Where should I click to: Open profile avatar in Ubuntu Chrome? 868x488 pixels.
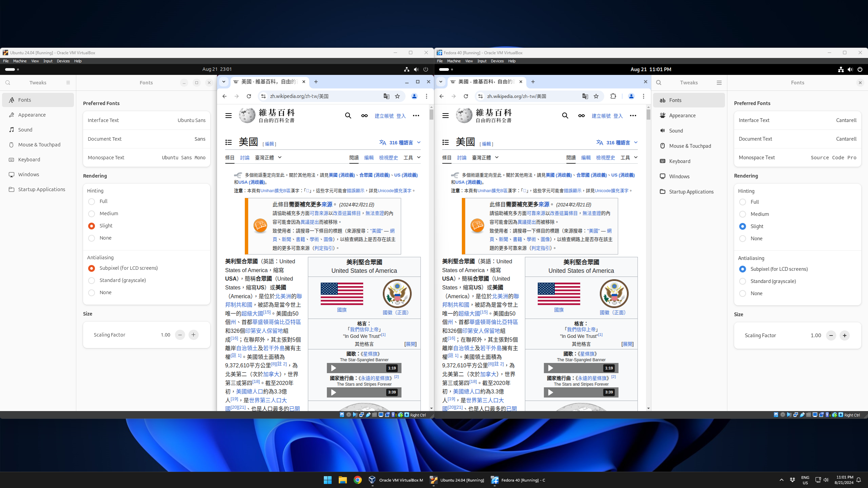point(414,96)
